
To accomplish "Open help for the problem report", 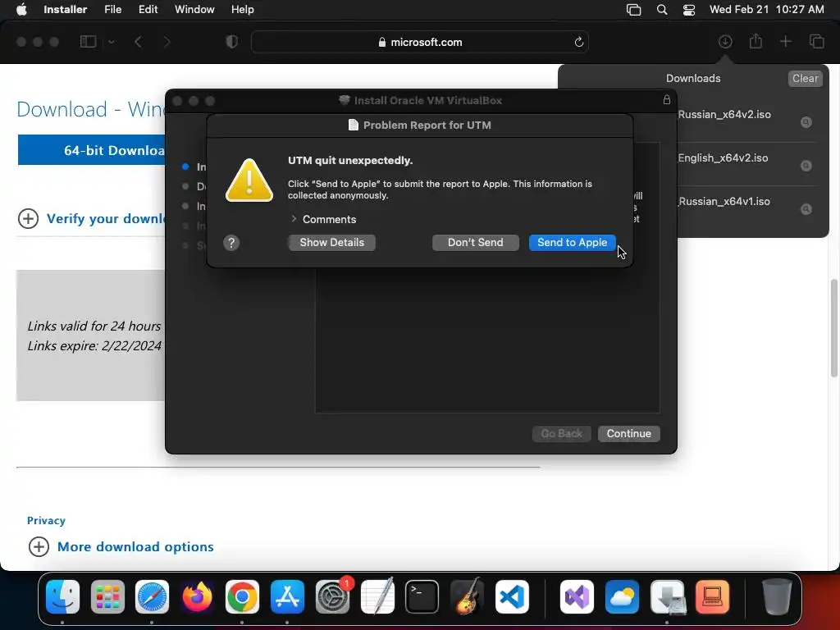I will tap(231, 243).
